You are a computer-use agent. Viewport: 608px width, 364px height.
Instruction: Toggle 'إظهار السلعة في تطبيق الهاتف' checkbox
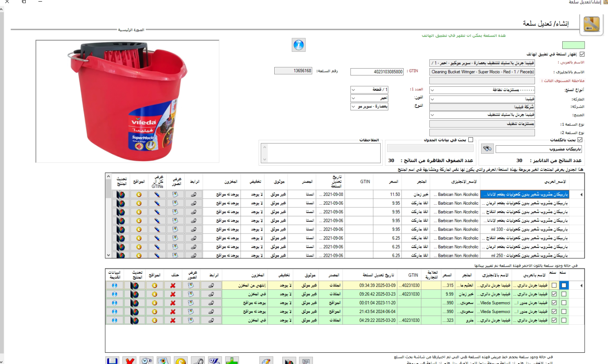582,54
